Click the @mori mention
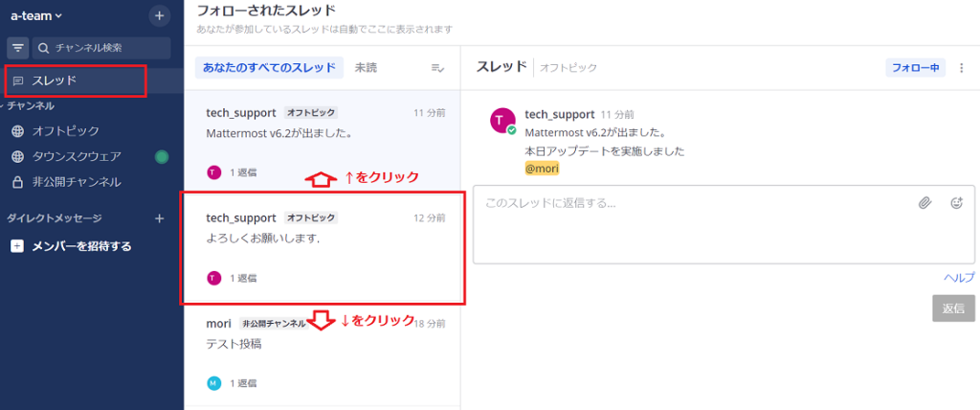Viewport: 980px width, 410px height. [542, 169]
